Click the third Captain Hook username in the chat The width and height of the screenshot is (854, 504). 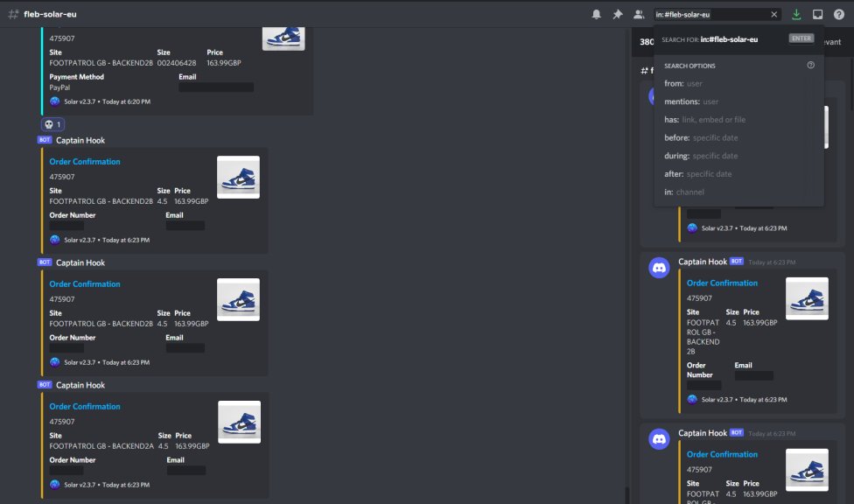(x=80, y=385)
